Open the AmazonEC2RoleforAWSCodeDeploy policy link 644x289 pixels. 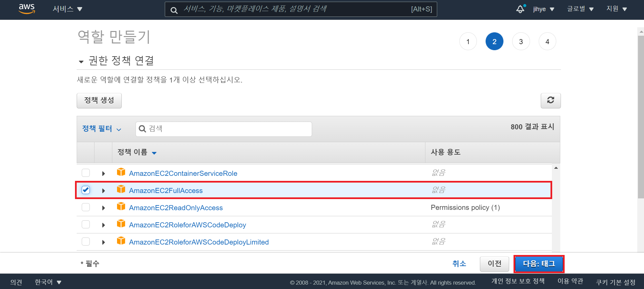[x=188, y=225]
